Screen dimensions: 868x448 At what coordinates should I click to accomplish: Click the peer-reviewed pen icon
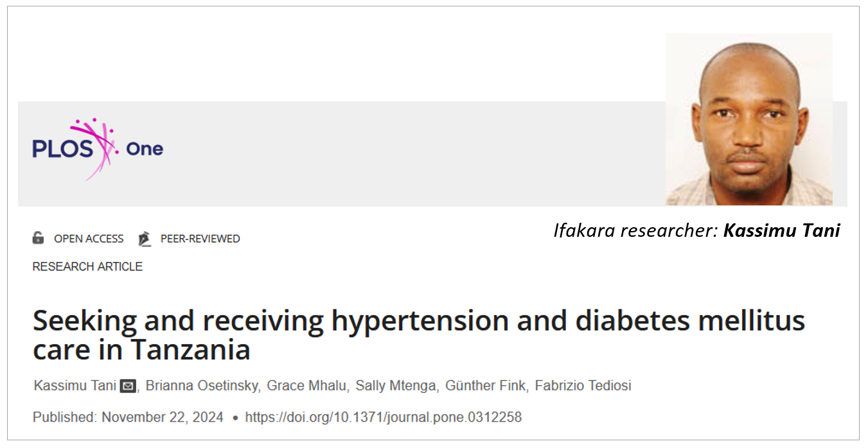[x=145, y=239]
